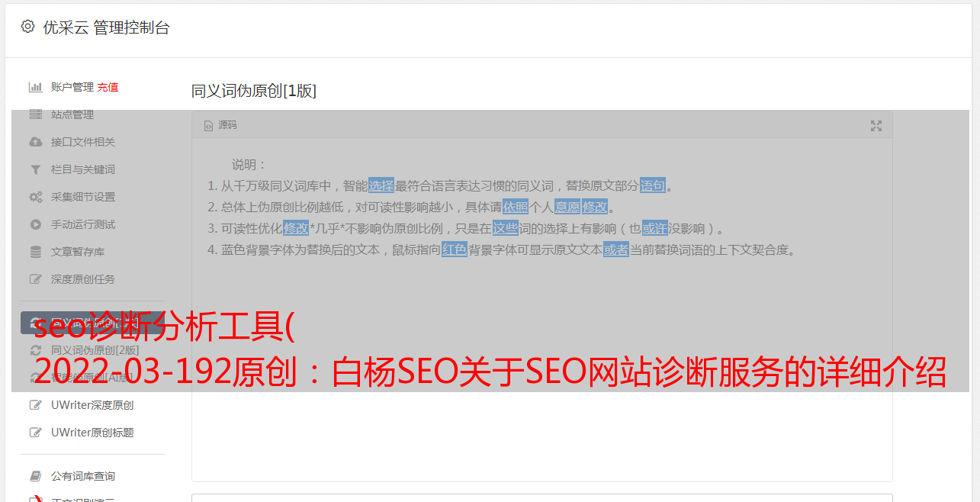The image size is (980, 502).
Task: Open 公有词库查询 in sidebar
Action: pos(83,476)
